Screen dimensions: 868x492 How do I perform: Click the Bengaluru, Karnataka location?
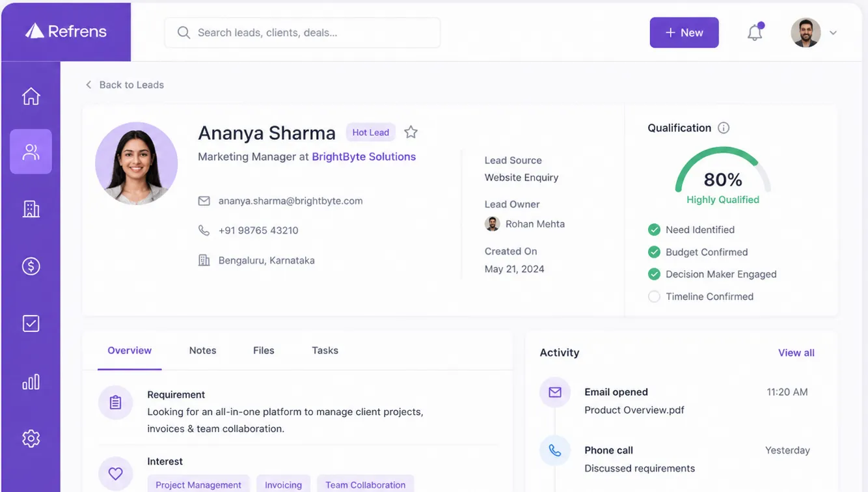coord(266,260)
